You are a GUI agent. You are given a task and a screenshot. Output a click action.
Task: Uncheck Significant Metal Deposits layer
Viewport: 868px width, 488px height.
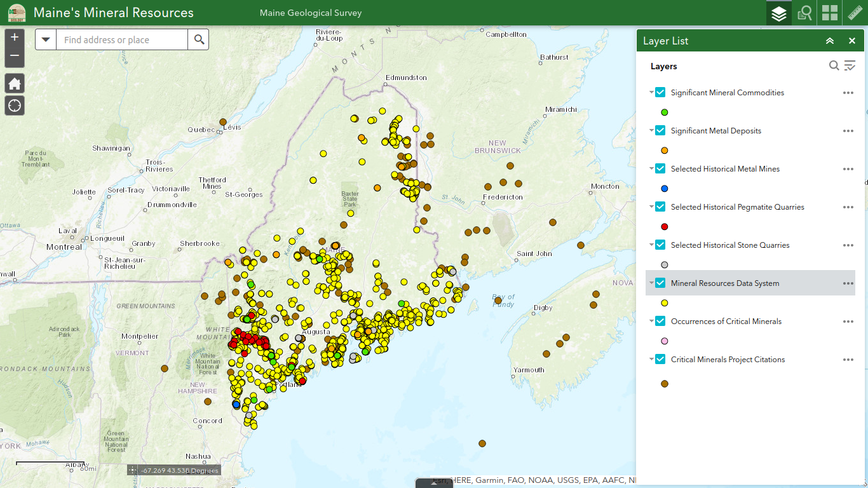pos(660,130)
